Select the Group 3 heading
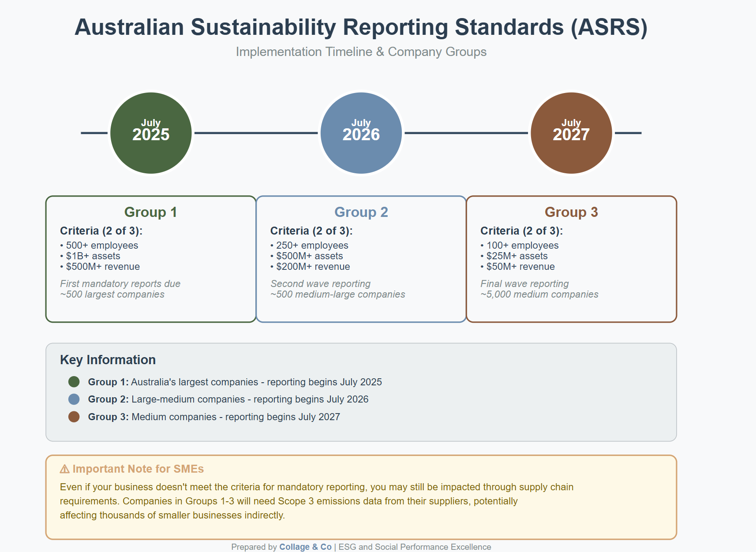756x552 pixels. [571, 212]
